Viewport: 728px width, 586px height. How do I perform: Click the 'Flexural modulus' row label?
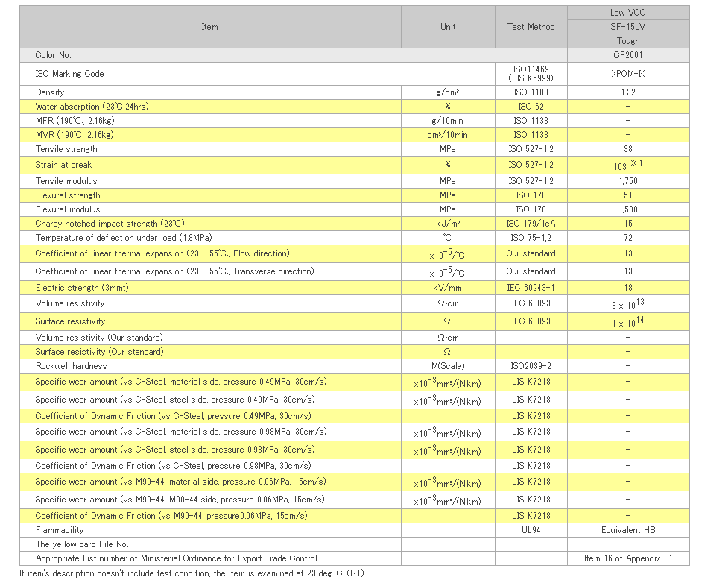coord(68,209)
